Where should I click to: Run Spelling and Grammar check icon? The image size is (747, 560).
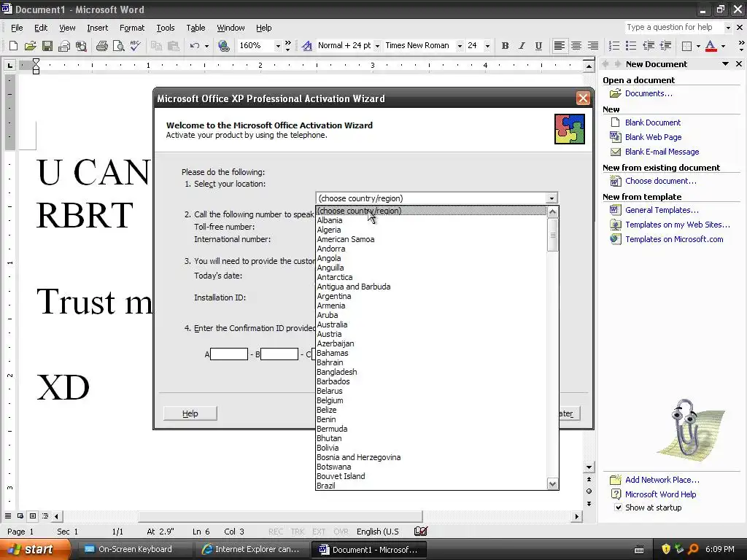(135, 46)
